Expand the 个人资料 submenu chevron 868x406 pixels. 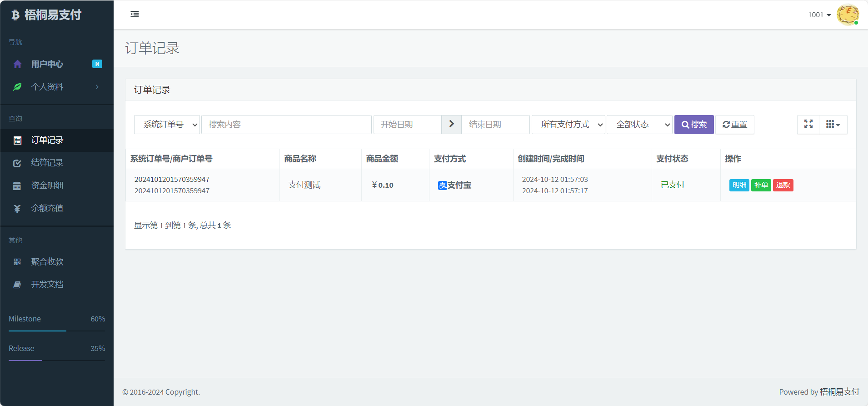click(97, 87)
